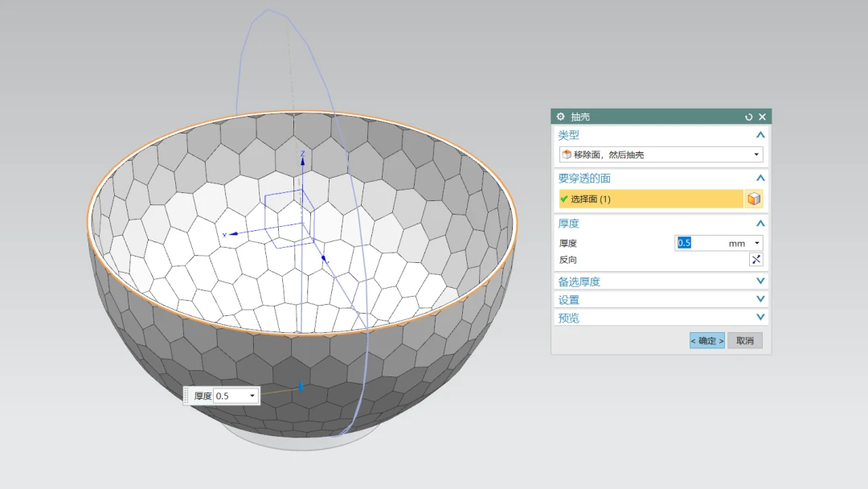Open the thickness mm dropdown arrow in the dialog
The height and width of the screenshot is (489, 868).
(756, 244)
